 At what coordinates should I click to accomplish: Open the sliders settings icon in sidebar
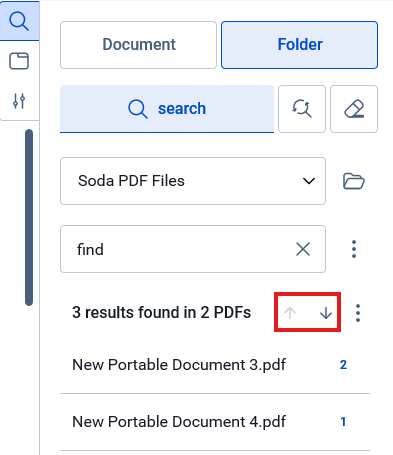19,101
